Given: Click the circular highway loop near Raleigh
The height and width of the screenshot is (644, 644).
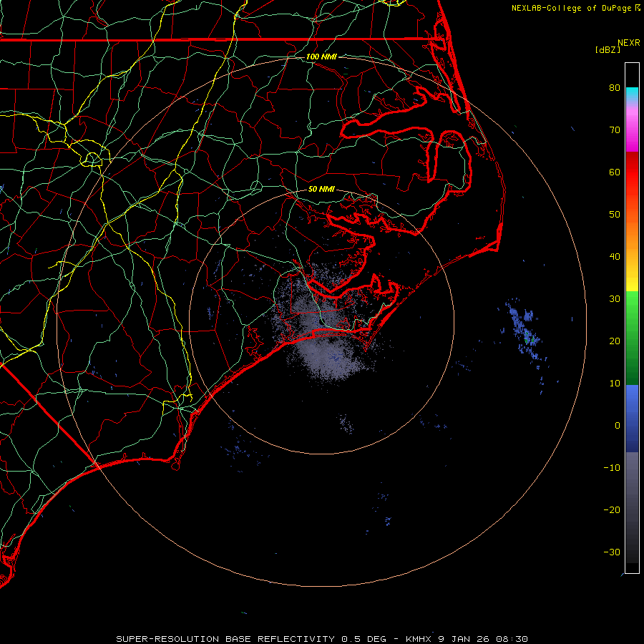Looking at the screenshot, I should [92, 159].
